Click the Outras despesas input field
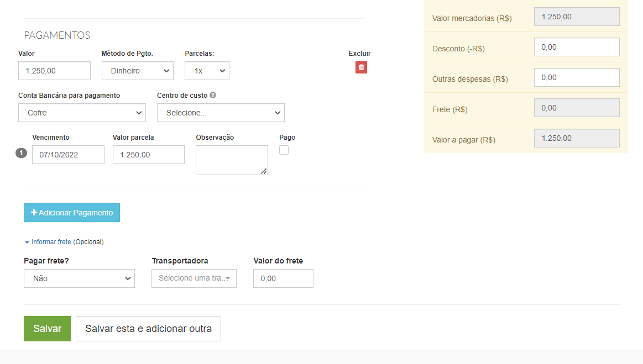The height and width of the screenshot is (364, 643). (x=577, y=77)
